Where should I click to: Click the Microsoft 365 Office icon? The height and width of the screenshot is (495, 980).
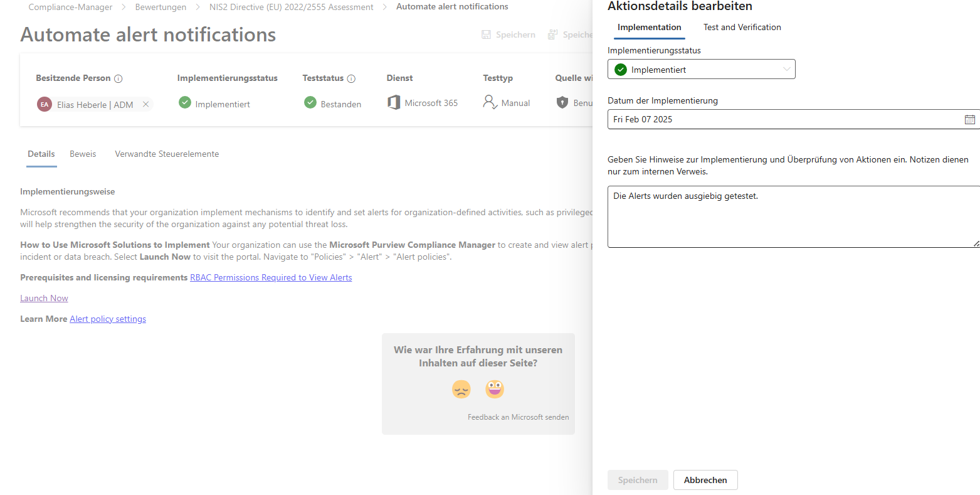point(394,103)
